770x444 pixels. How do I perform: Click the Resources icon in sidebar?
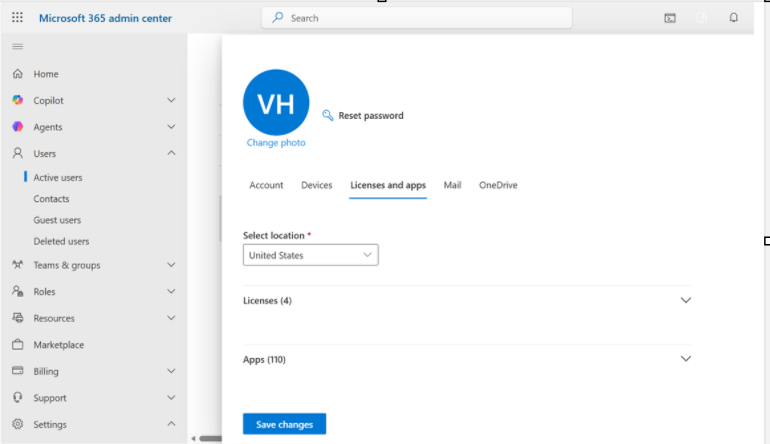[x=18, y=318]
